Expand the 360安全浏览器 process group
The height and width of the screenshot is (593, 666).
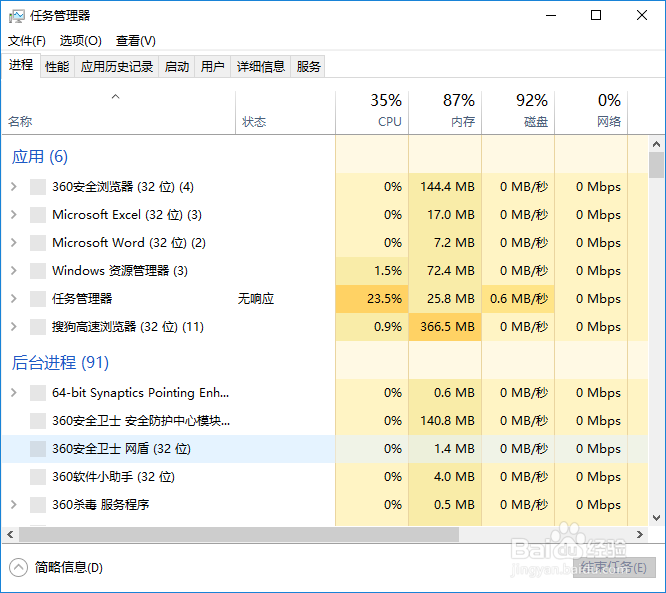point(13,187)
